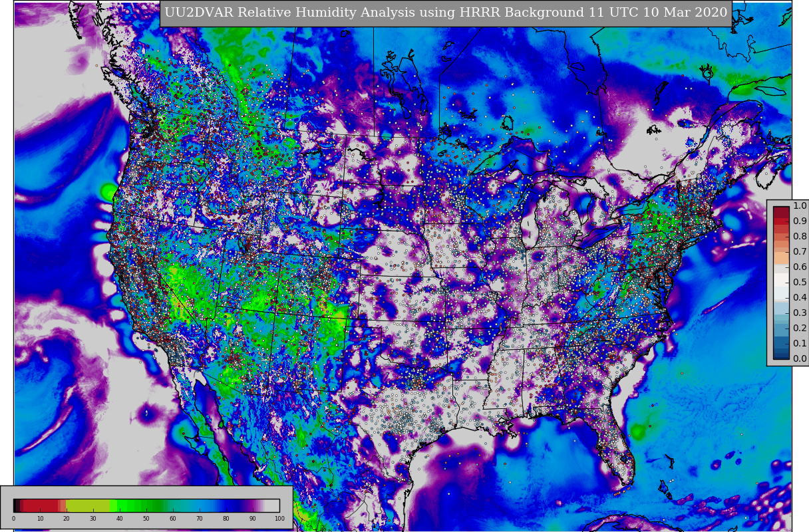Click the dark red top swatch of vertical colorbar
Viewport: 809px width, 532px height.
(x=781, y=212)
